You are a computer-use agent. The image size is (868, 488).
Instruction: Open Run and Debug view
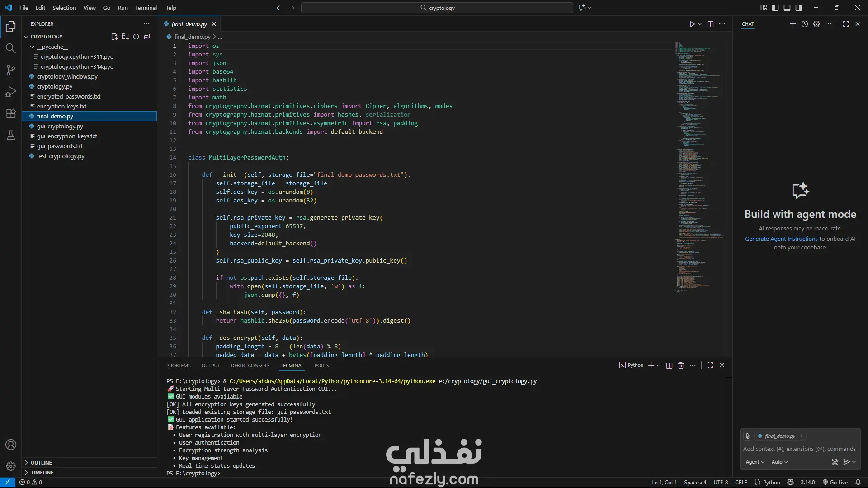coord(10,92)
